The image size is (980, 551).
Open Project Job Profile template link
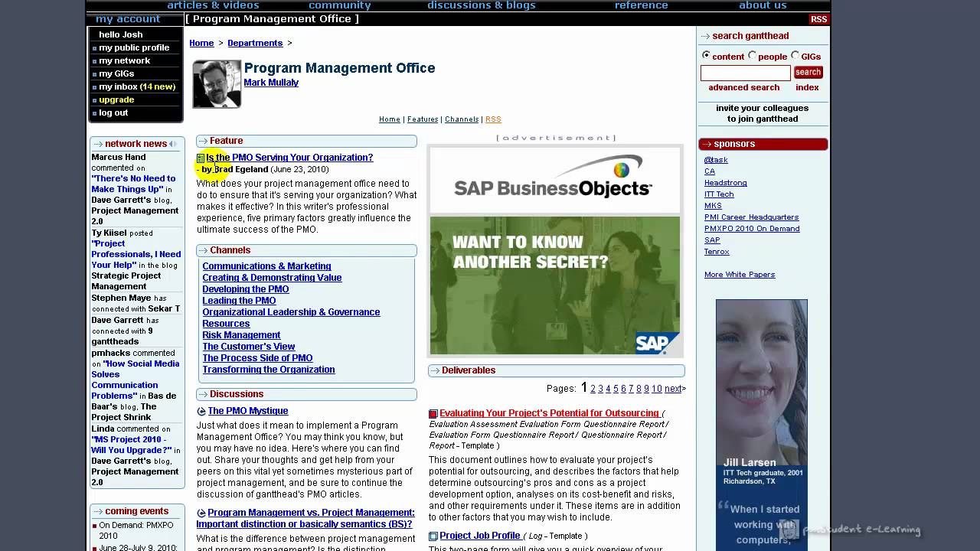point(480,536)
